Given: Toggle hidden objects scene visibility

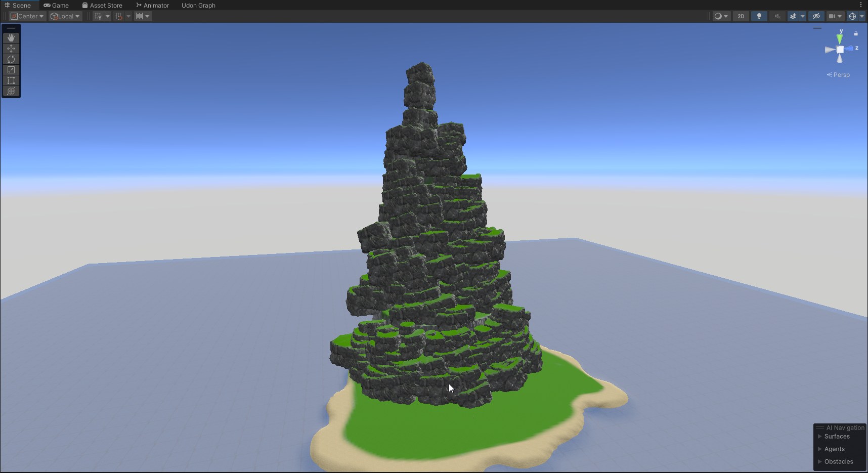Looking at the screenshot, I should coord(816,16).
